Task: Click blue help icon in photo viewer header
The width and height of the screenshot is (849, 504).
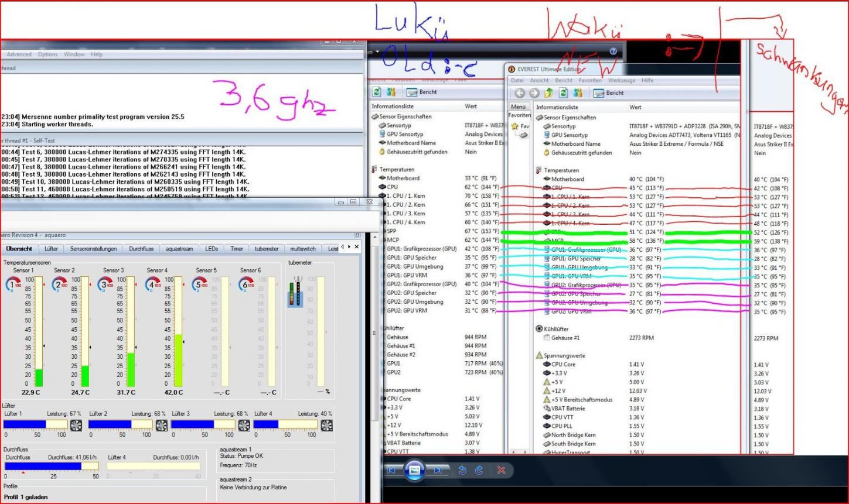Action: [613, 52]
